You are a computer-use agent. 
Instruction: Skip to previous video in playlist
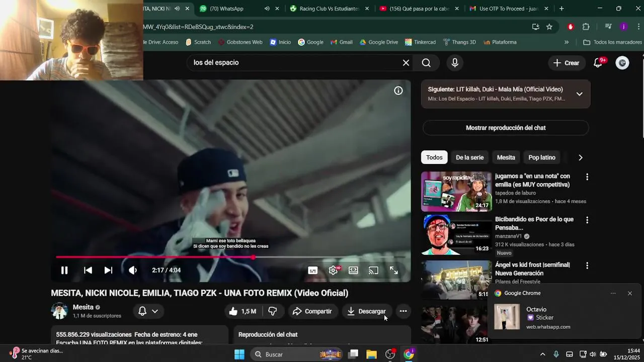point(88,270)
